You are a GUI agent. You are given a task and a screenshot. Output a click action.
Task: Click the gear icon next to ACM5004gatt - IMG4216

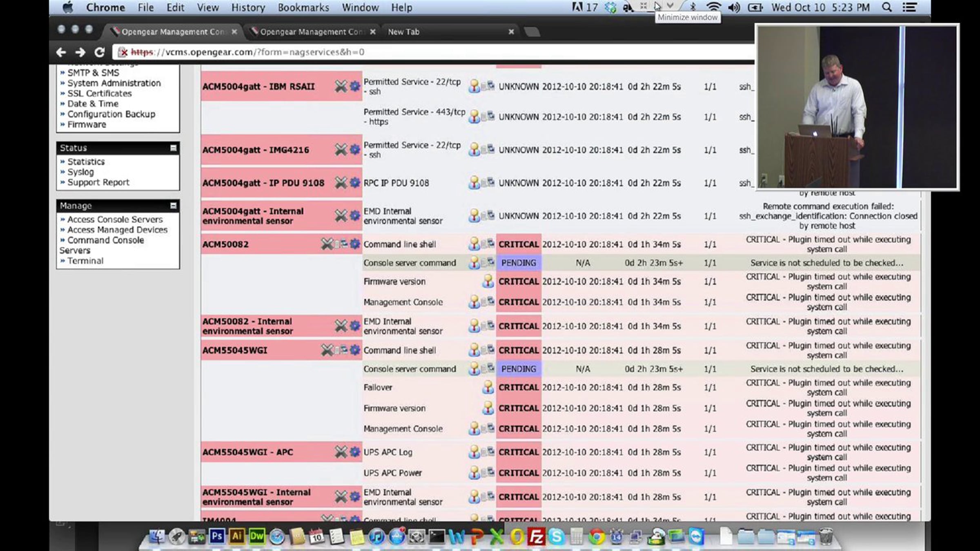(x=355, y=150)
